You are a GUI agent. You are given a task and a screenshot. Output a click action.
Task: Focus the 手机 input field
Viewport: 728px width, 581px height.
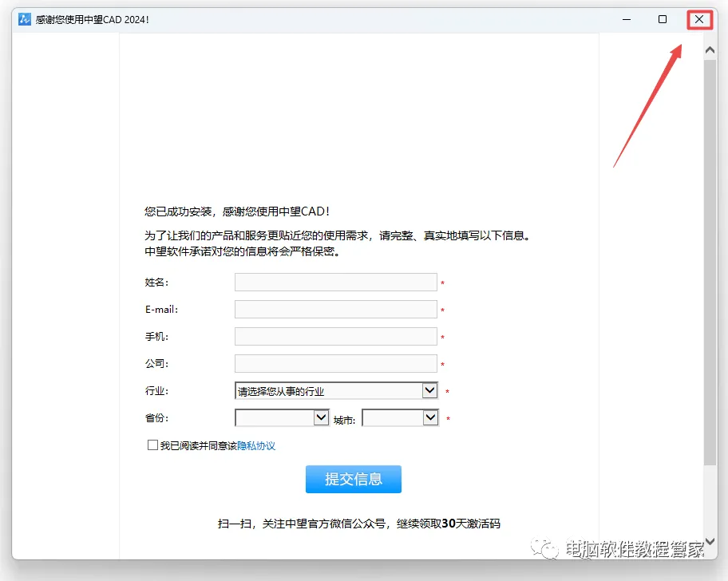[336, 337]
